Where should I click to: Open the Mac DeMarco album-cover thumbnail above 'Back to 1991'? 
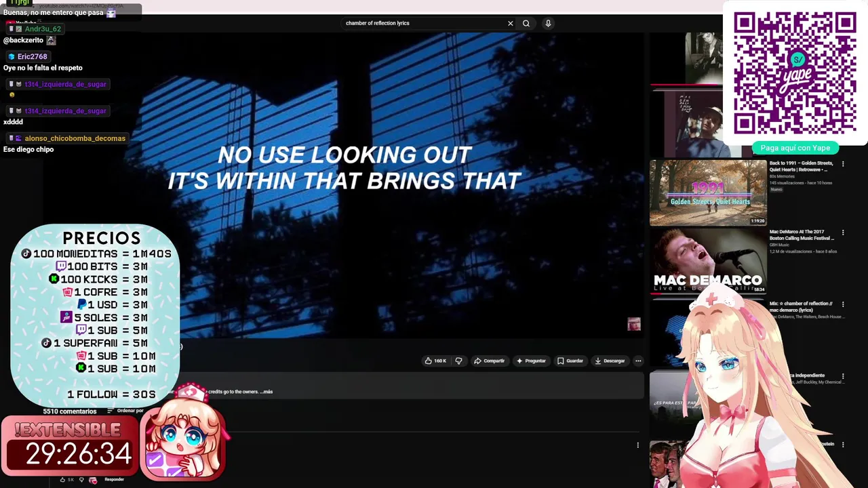coord(693,123)
